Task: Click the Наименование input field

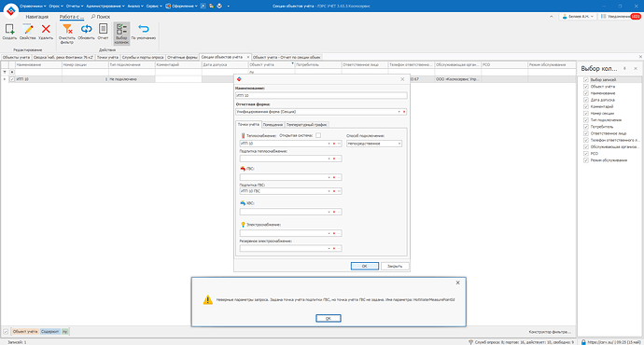Action: pos(321,96)
